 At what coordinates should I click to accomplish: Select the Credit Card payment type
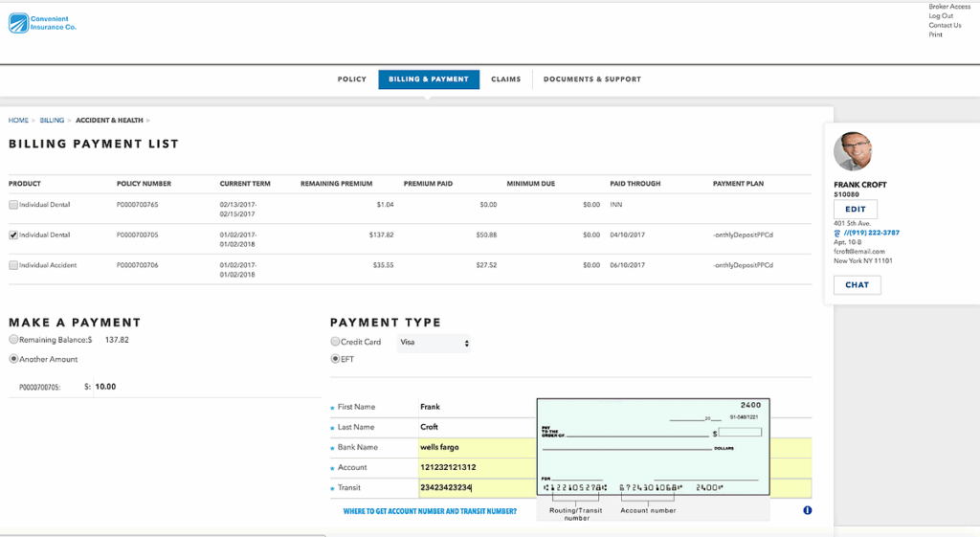pyautogui.click(x=335, y=342)
